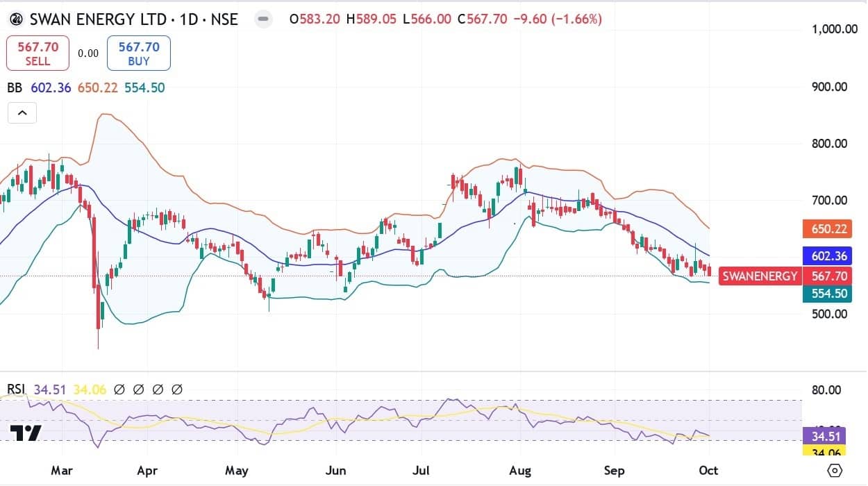The height and width of the screenshot is (486, 868).
Task: Click the Mar label on time axis
Action: coord(62,471)
